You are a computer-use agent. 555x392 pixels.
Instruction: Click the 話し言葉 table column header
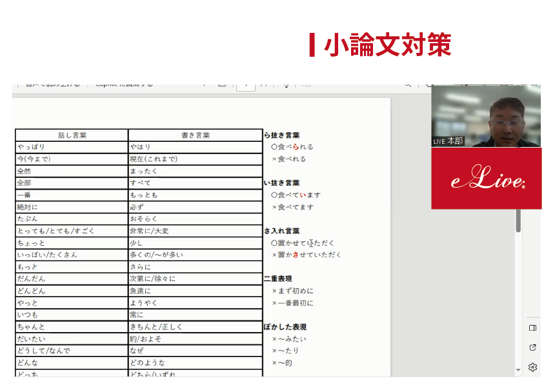coord(72,135)
